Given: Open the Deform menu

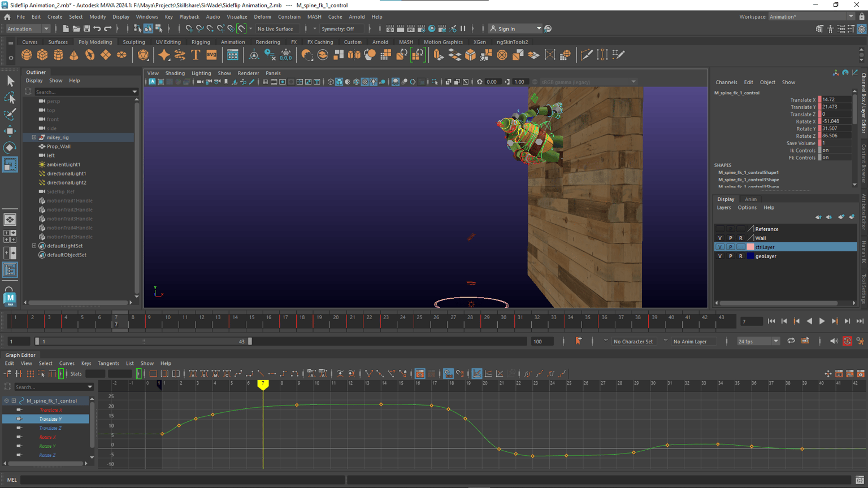Looking at the screenshot, I should [x=262, y=17].
